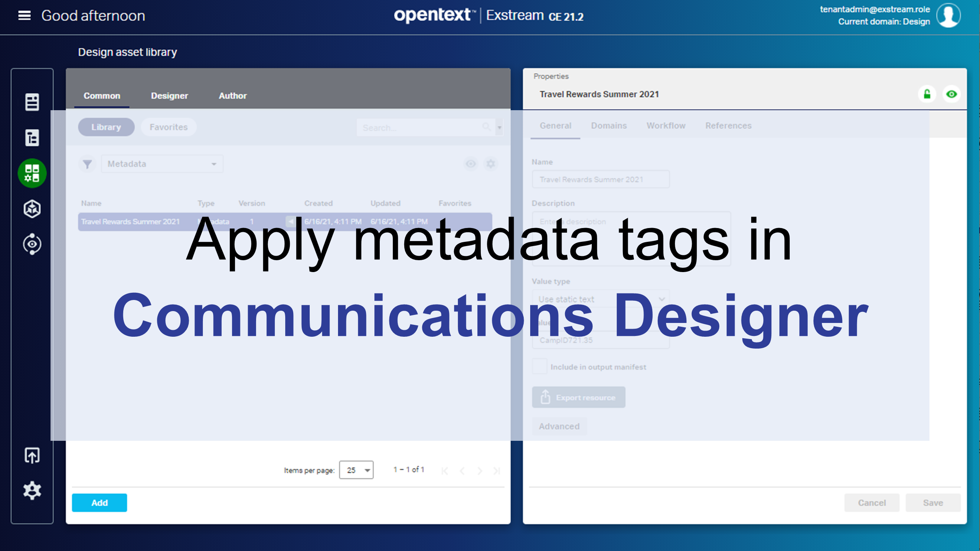
Task: Sort by the Updated column header
Action: pyautogui.click(x=385, y=203)
